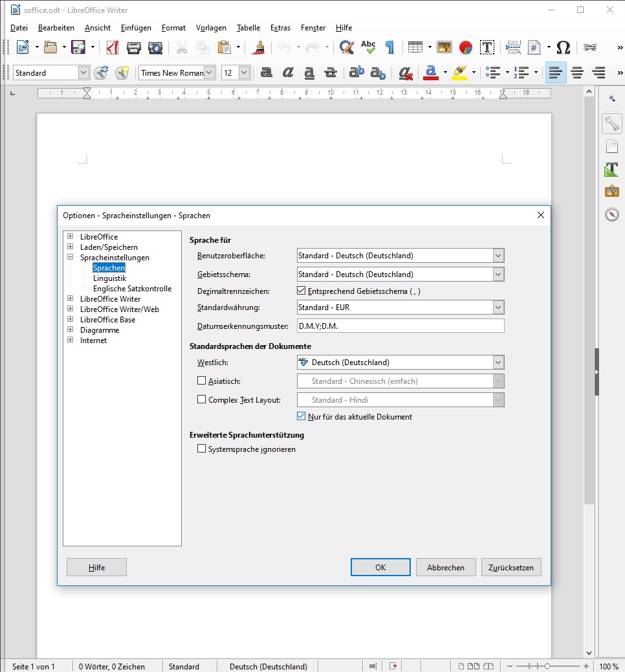
Task: Uncheck 'Entsprechend Gebietsschema' decimal separator checkbox
Action: point(301,291)
